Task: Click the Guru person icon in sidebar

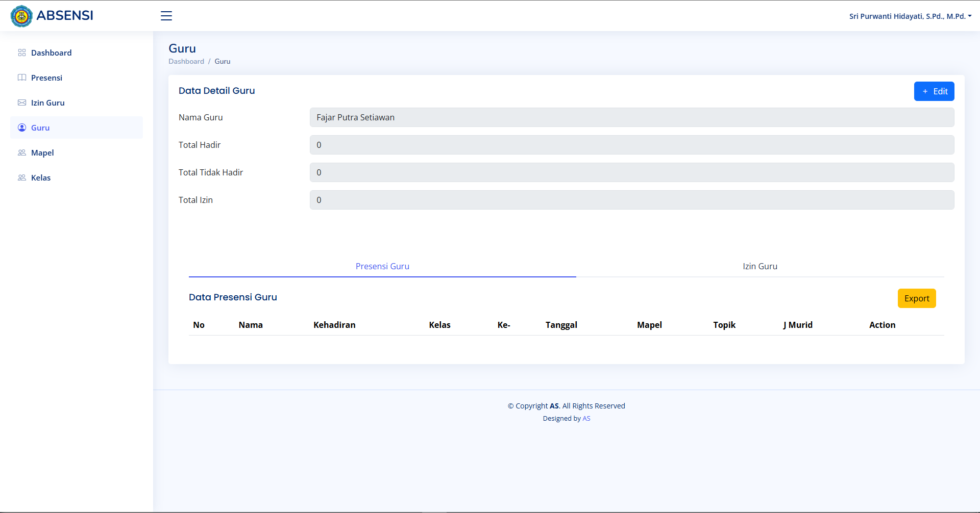Action: coord(22,127)
